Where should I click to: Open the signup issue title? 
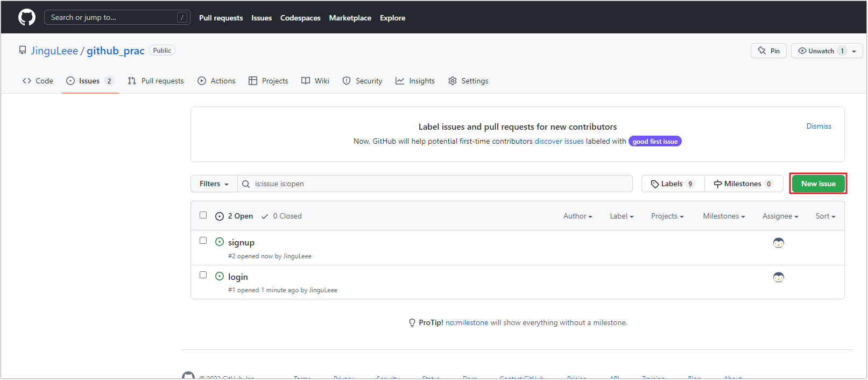pyautogui.click(x=241, y=243)
